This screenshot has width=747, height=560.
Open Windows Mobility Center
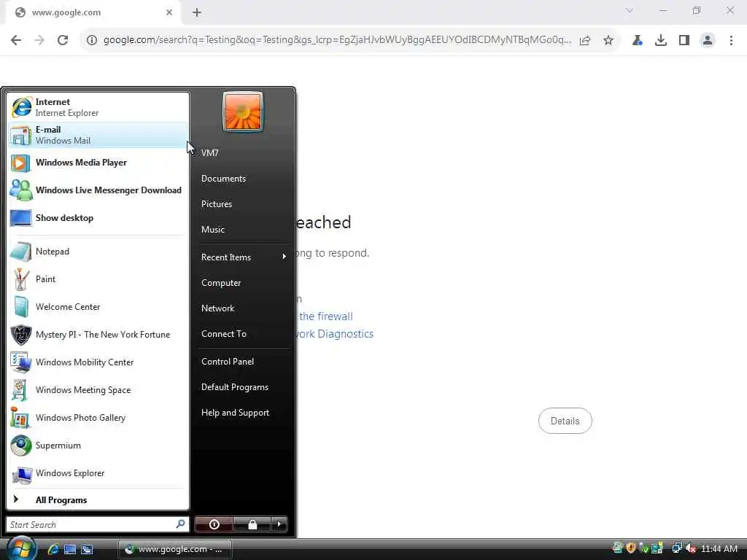98,362
